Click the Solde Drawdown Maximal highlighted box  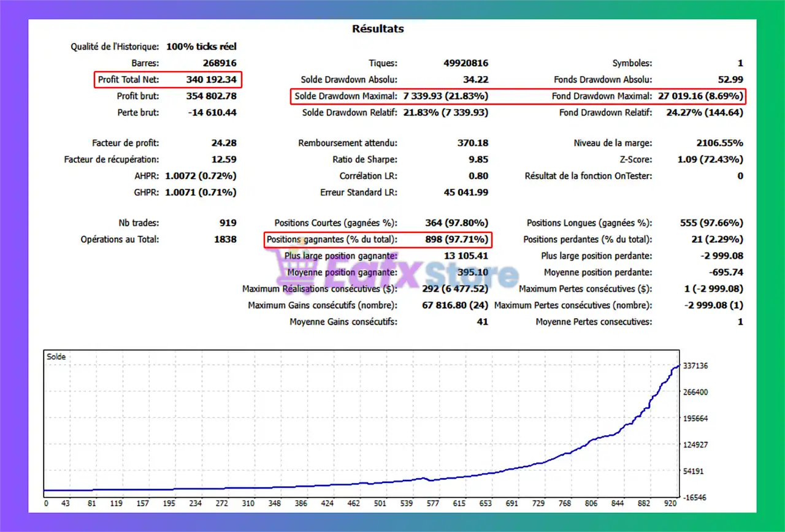point(391,96)
